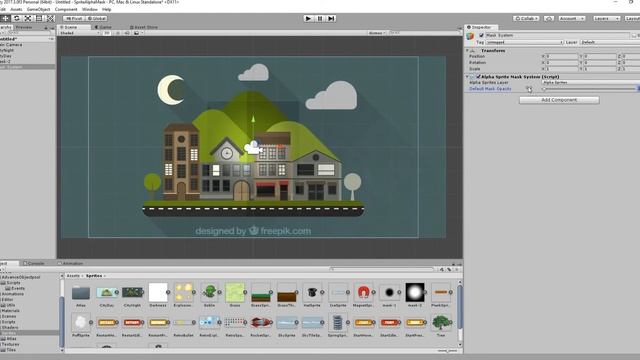The width and height of the screenshot is (640, 360).
Task: Collapse Alpha Sprite Mask System component
Action: point(467,76)
